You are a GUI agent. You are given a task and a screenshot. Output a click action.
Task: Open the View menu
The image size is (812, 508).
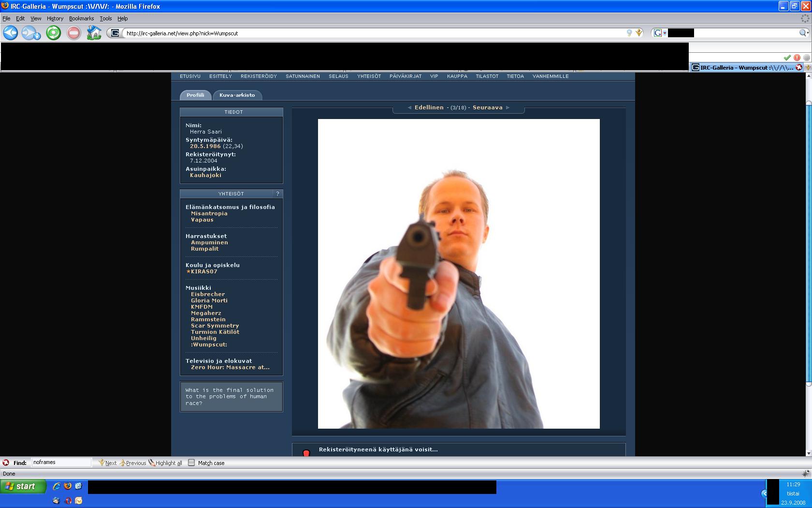pos(36,18)
